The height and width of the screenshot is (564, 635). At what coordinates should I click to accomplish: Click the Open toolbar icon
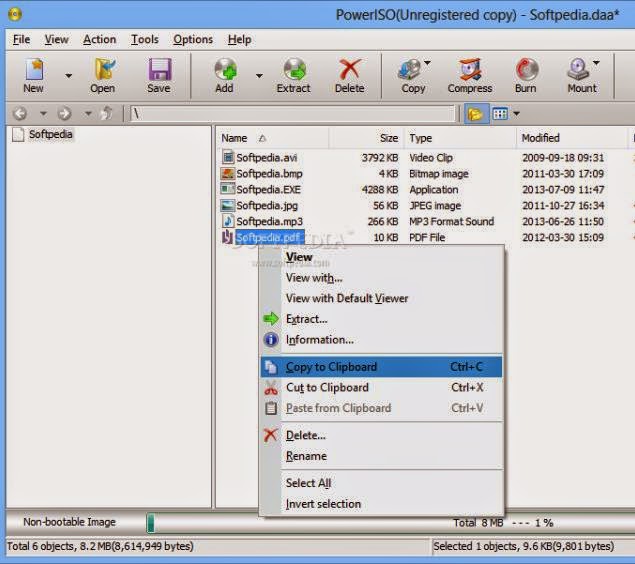tap(103, 69)
